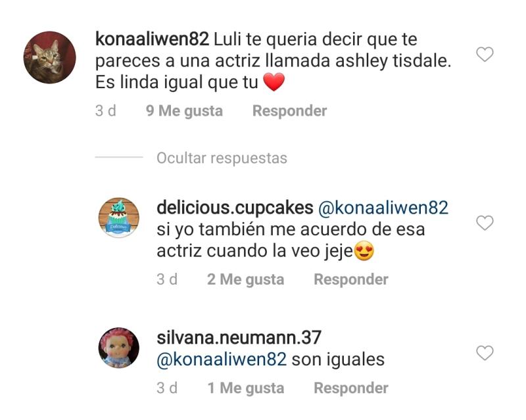This screenshot has height=420, width=526.
Task: Like konaaliwen82's comment with heart icon
Action: 485,55
